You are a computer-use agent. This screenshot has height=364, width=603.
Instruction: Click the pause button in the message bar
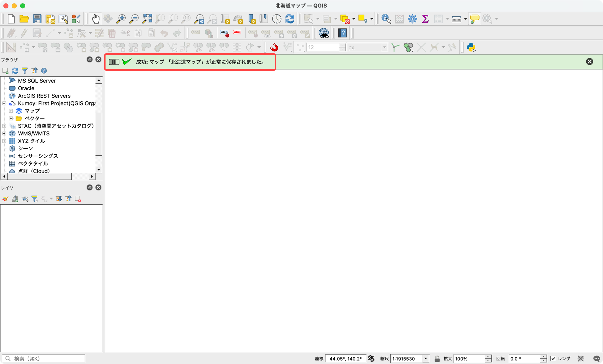click(x=114, y=62)
